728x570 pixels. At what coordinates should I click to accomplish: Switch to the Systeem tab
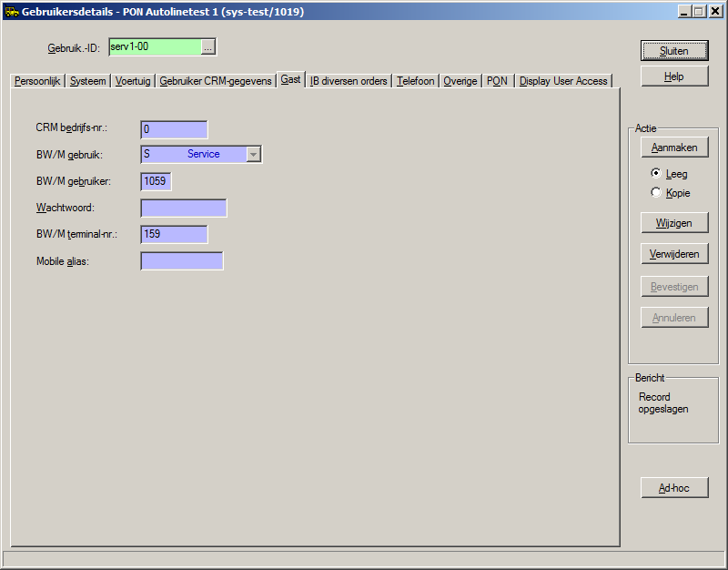87,81
